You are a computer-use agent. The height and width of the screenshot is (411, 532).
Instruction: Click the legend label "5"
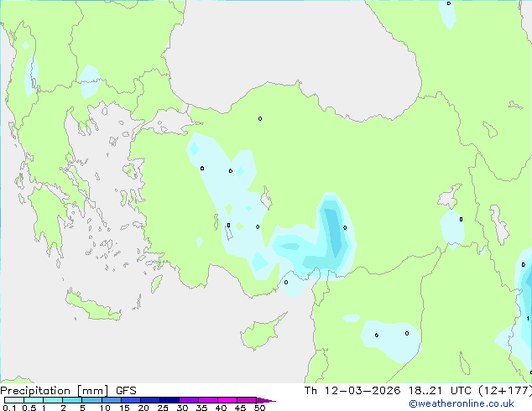click(x=82, y=408)
